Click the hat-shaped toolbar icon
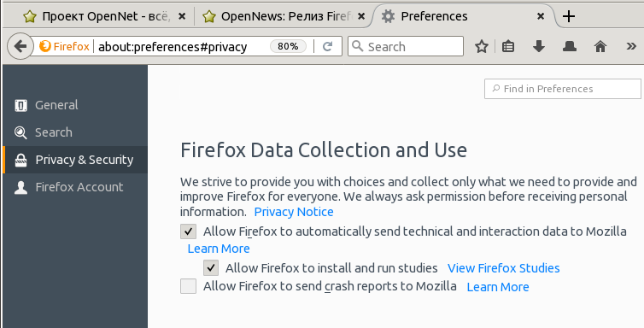Image resolution: width=644 pixels, height=328 pixels. 569,46
